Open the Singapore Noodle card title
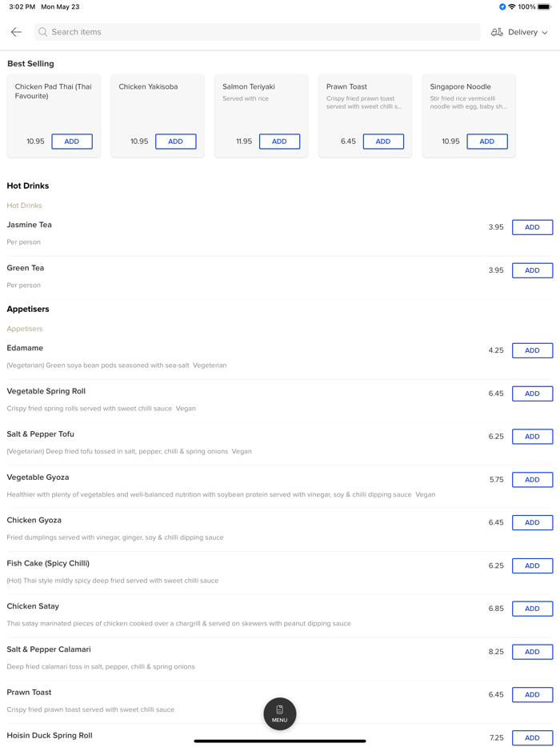The width and height of the screenshot is (560, 747). (x=460, y=86)
